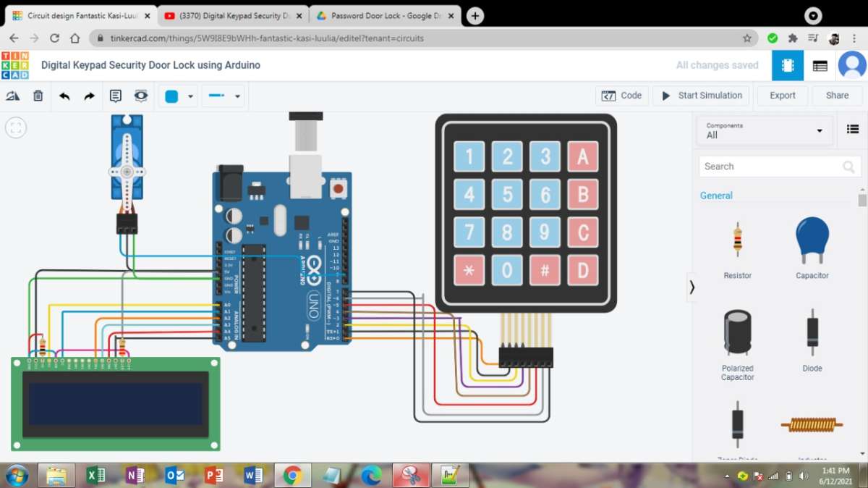Viewport: 868px width, 488px height.
Task: Click keypad hash key
Action: pos(545,270)
